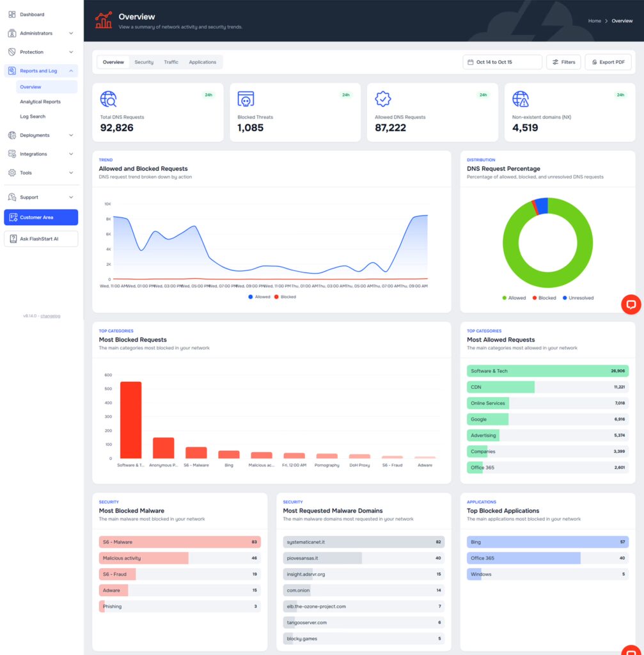The height and width of the screenshot is (655, 644).
Task: Expand the Integrations menu chevron
Action: click(x=71, y=154)
